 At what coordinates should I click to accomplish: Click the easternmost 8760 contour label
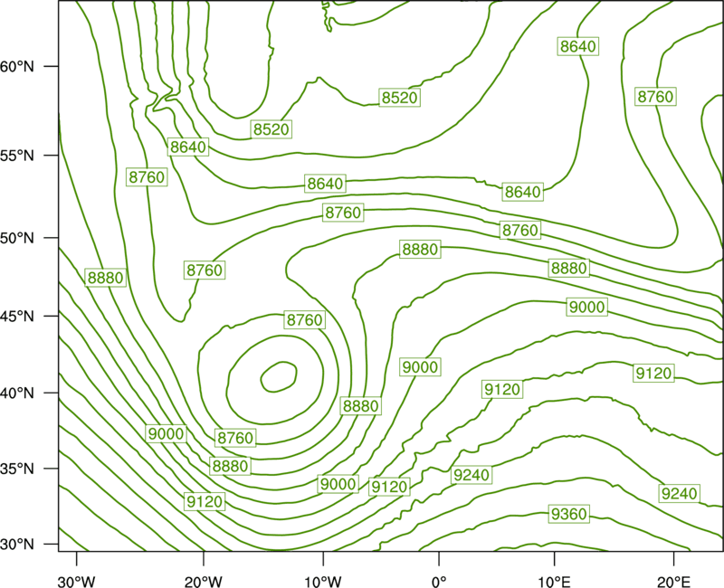[655, 97]
